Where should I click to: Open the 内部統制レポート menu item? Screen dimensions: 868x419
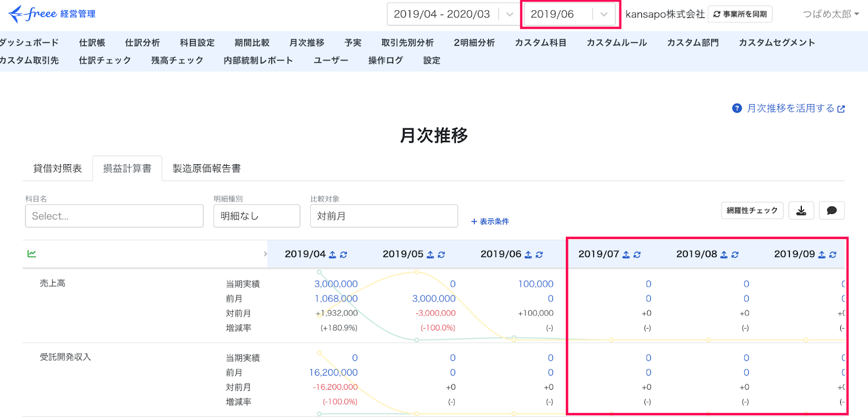tap(258, 60)
